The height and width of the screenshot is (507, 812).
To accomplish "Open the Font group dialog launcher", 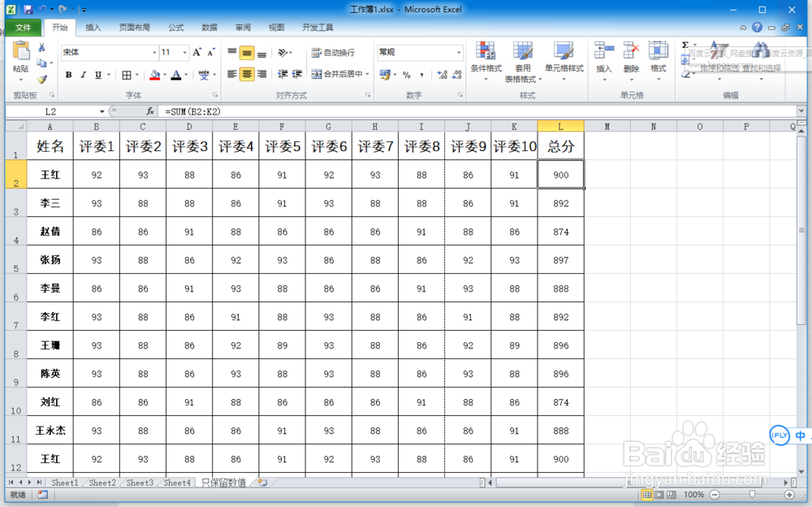I will [x=215, y=95].
